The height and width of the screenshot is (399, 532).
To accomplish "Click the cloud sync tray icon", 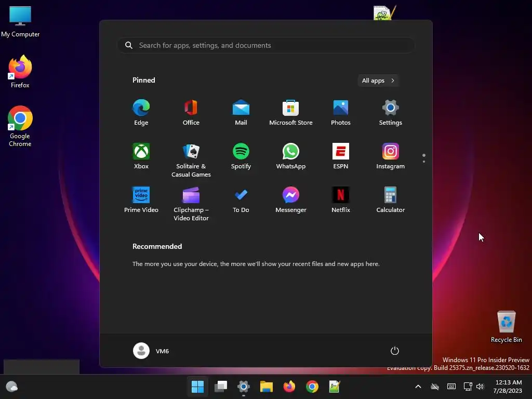I will coord(435,387).
